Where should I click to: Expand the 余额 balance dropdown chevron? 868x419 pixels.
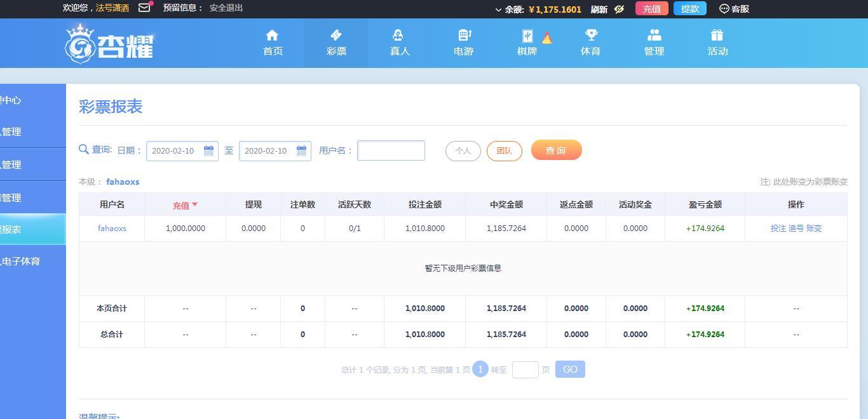coord(499,9)
